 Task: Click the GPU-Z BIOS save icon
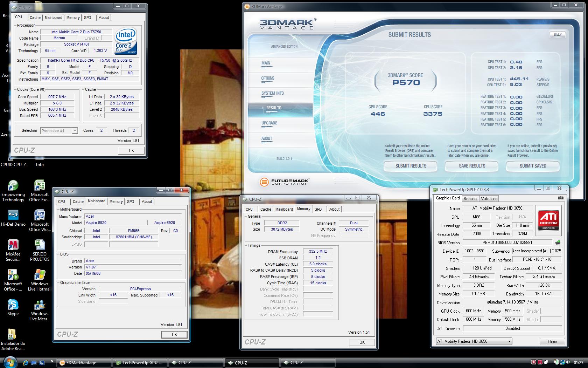(x=558, y=242)
